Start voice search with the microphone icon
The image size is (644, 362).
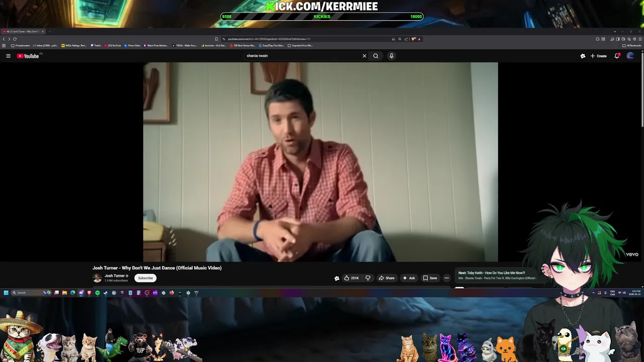(391, 56)
